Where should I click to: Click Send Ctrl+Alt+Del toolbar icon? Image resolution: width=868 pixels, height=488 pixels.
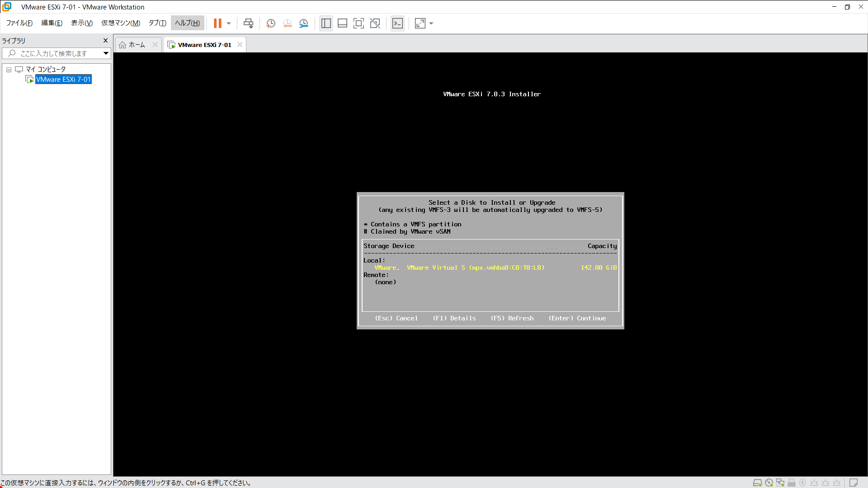point(248,23)
